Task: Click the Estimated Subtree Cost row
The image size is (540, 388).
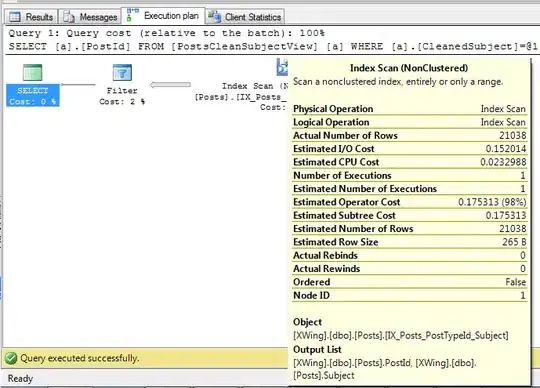Action: click(409, 216)
